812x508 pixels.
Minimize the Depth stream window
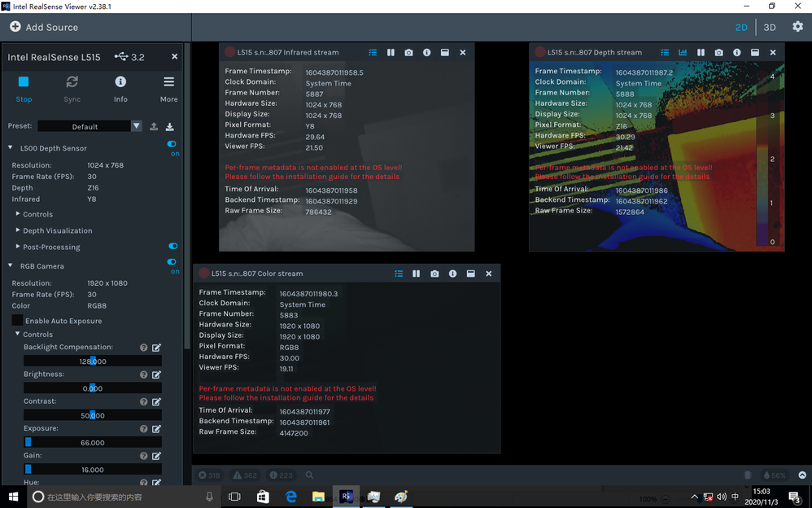pyautogui.click(x=754, y=52)
